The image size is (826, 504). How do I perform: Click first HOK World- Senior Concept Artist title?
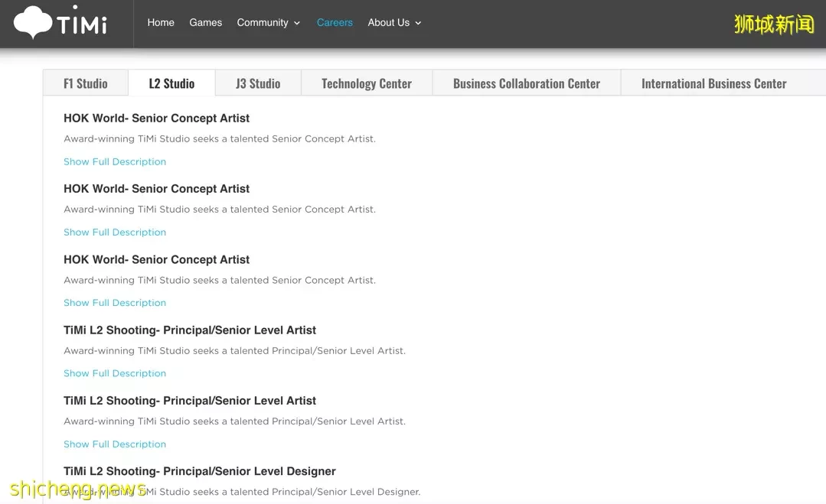(156, 119)
